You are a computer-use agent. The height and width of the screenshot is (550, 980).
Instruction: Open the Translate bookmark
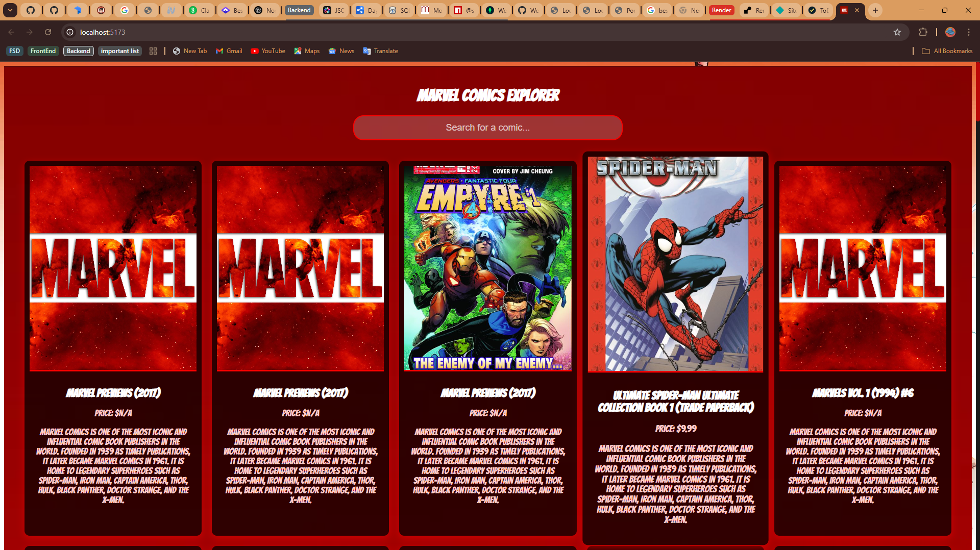(x=380, y=51)
